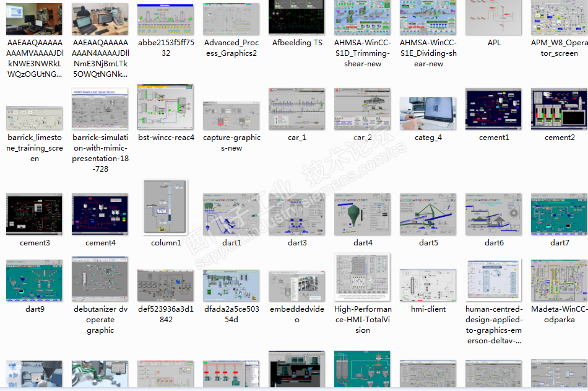Image resolution: width=588 pixels, height=391 pixels.
Task: Select the dart5 image thumbnail
Action: (x=428, y=214)
